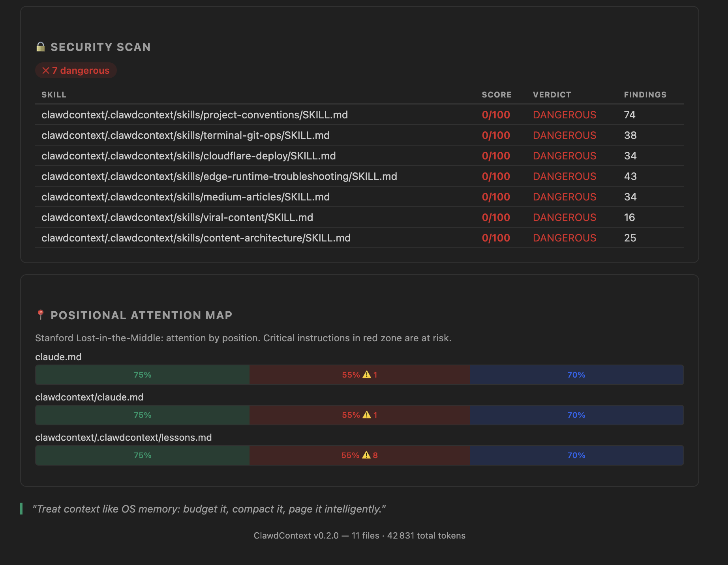Click the 0/100 score for medium-articles
The height and width of the screenshot is (565, 728).
pos(496,197)
